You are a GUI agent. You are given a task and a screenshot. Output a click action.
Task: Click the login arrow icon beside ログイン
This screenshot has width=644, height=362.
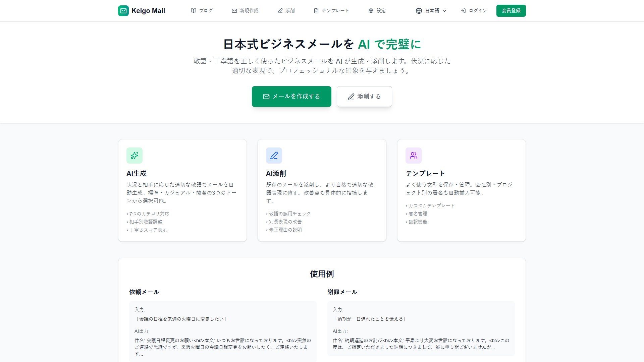[x=464, y=10]
